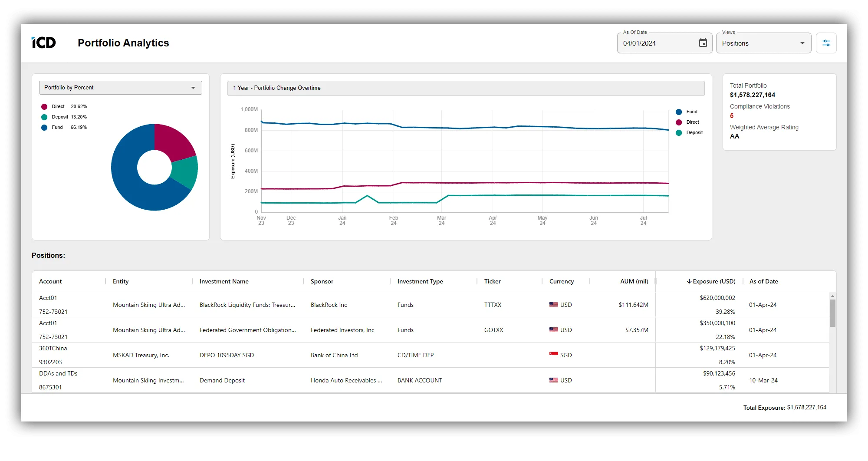Expand the Portfolio by Percent dropdown
Screen dimensions: 868x461
(x=120, y=88)
